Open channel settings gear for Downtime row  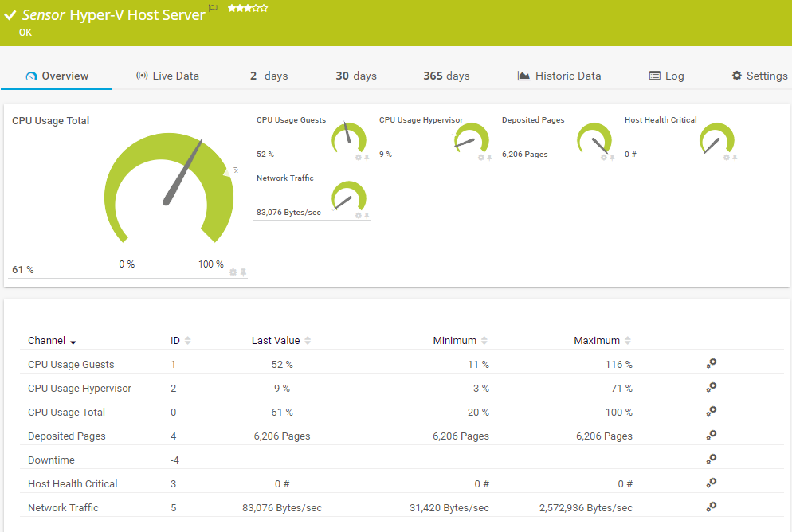(711, 459)
